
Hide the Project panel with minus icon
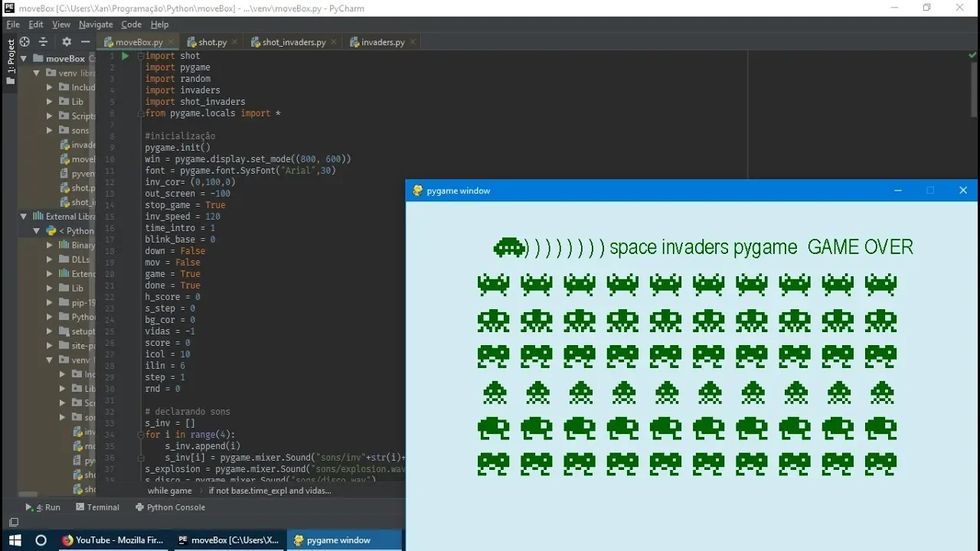pyautogui.click(x=86, y=42)
